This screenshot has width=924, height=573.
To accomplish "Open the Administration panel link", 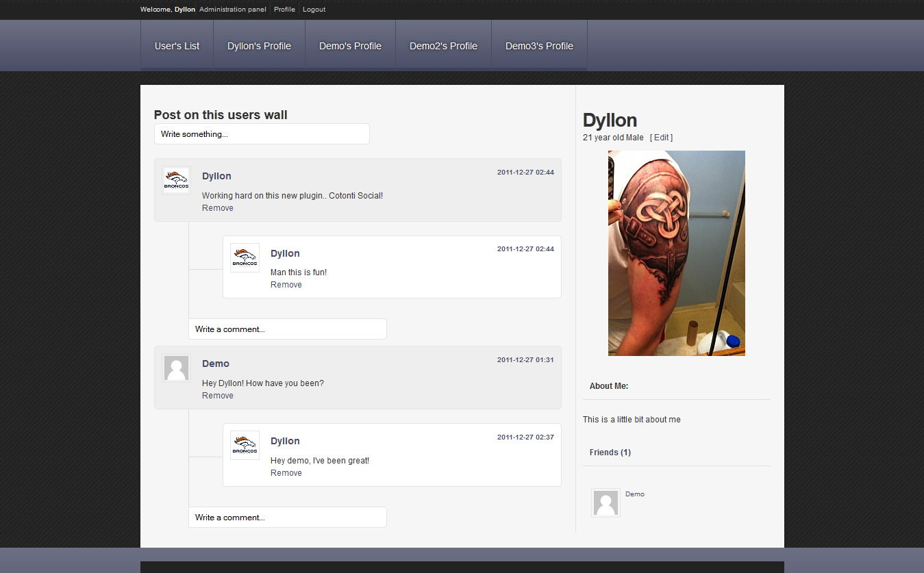I will coord(233,10).
